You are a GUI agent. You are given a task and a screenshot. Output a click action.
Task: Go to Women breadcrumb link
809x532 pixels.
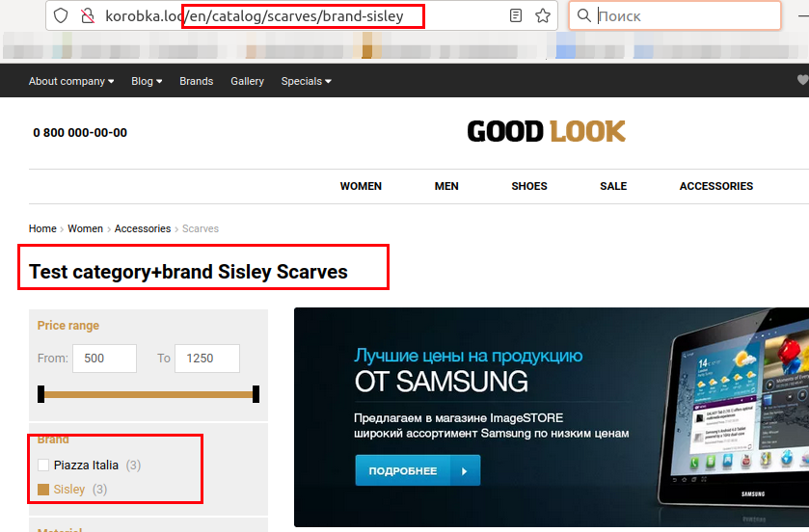pos(85,228)
